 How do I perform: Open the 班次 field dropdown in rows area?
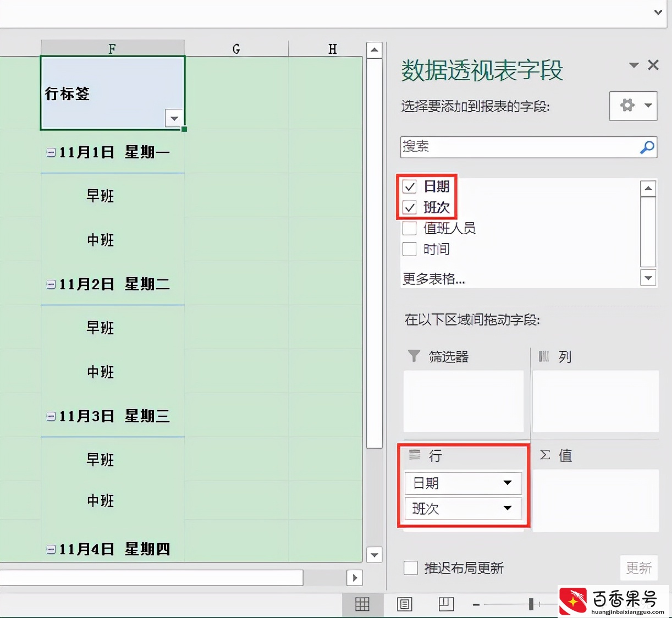[x=508, y=508]
